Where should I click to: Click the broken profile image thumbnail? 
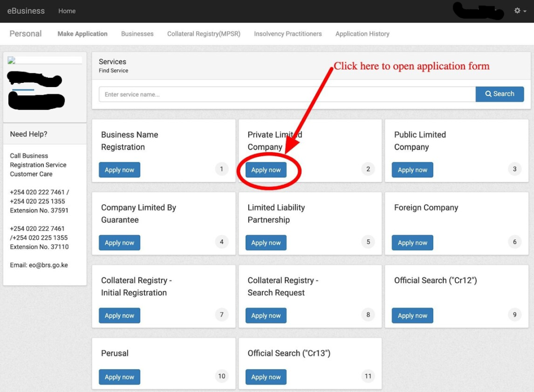click(x=11, y=60)
